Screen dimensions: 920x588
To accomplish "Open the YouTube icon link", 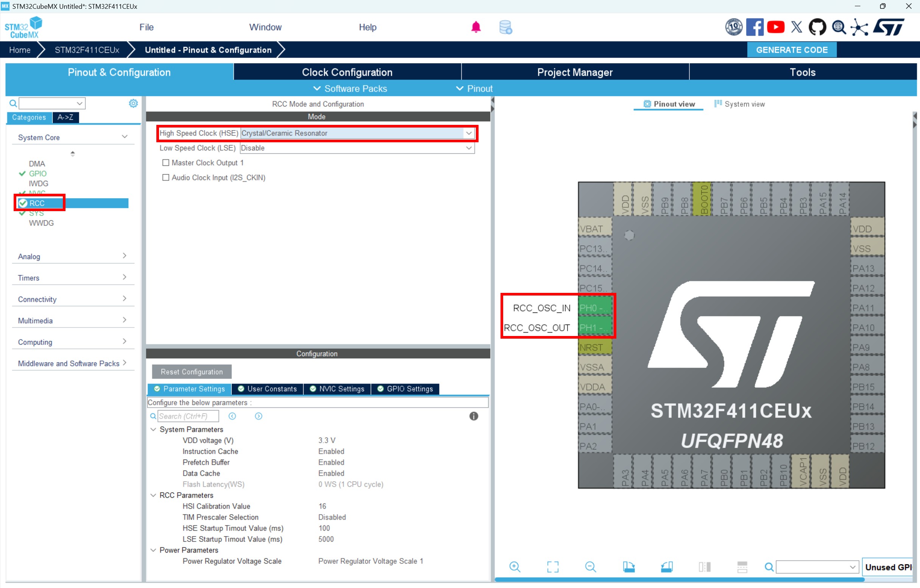I will point(776,27).
